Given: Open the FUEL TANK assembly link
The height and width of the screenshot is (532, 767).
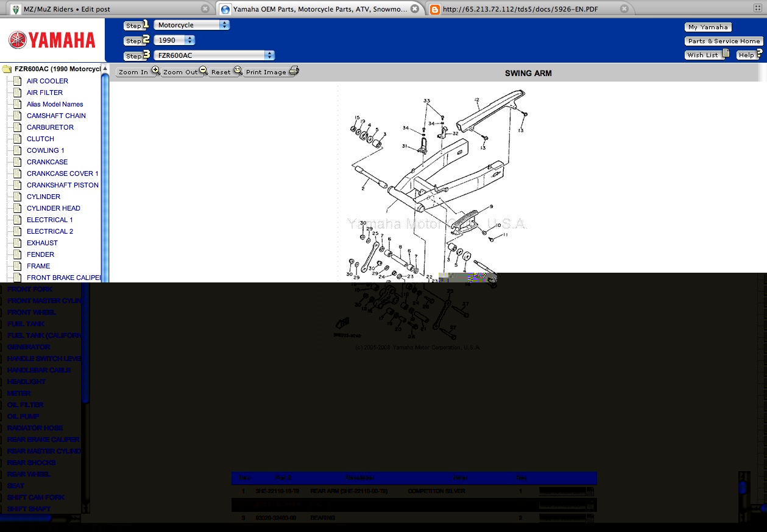Looking at the screenshot, I should (x=26, y=324).
